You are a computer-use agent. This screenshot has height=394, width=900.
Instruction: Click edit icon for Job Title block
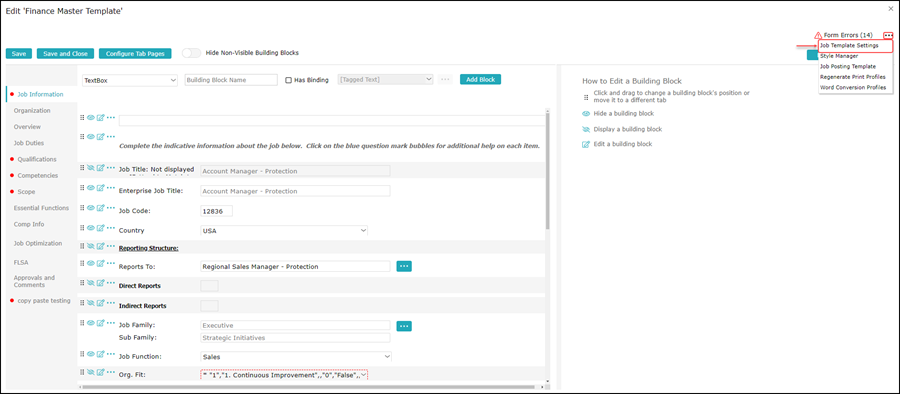[x=100, y=168]
